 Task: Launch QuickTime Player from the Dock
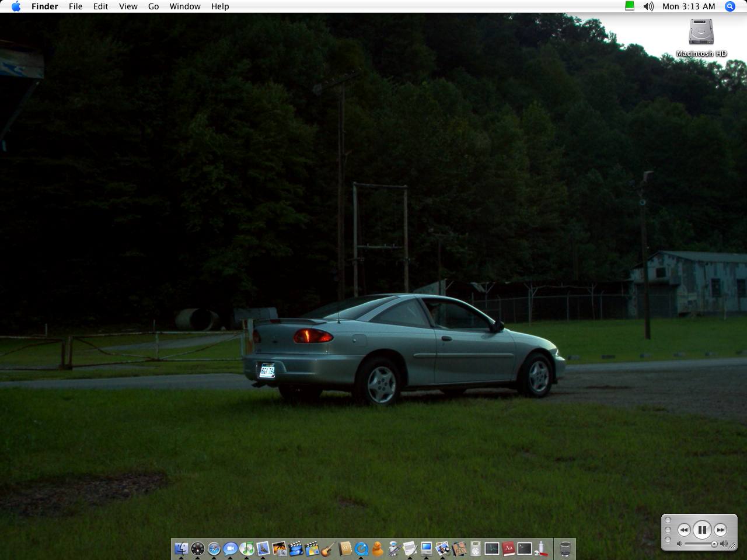(361, 549)
